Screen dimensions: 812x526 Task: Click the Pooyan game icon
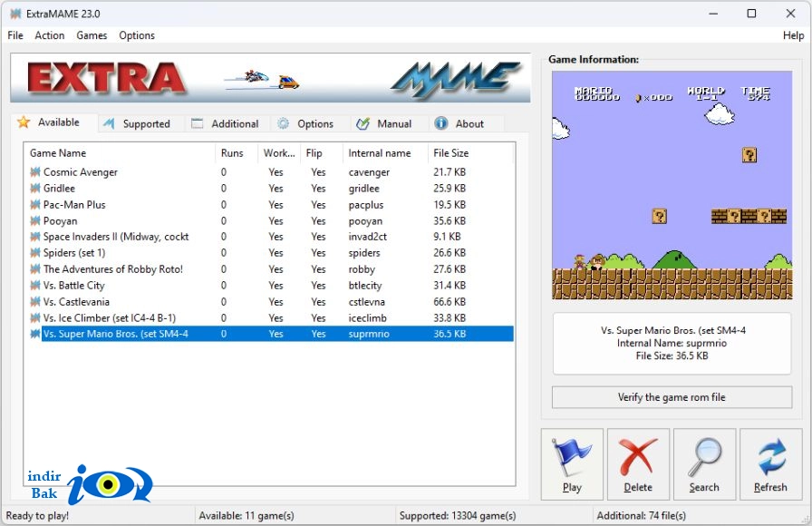(x=35, y=220)
